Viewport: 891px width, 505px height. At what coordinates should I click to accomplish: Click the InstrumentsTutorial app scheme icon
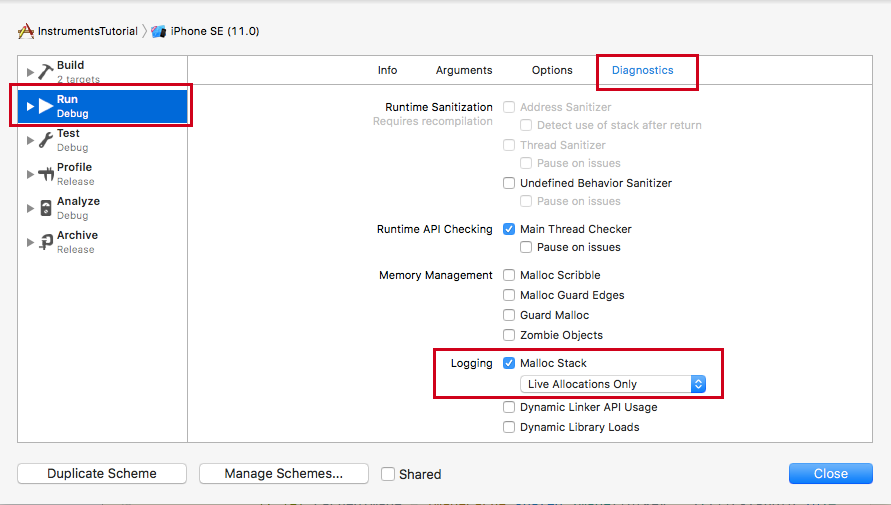pos(26,31)
